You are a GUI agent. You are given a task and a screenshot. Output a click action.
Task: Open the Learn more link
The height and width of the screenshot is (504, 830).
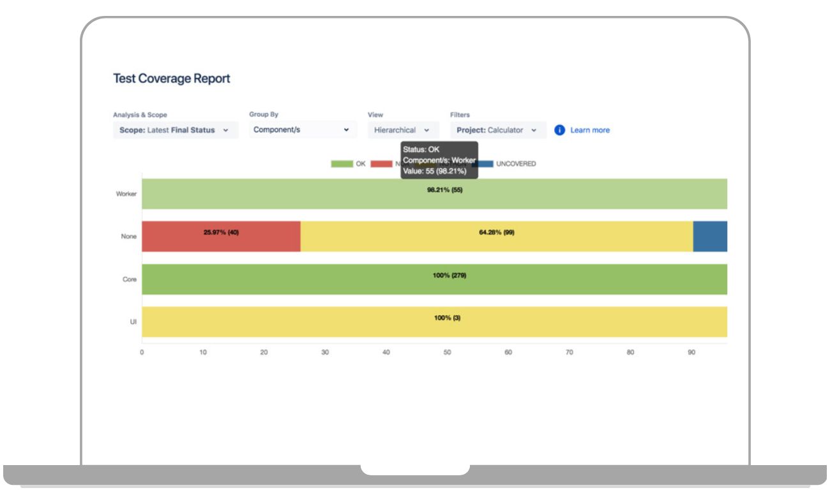point(589,130)
